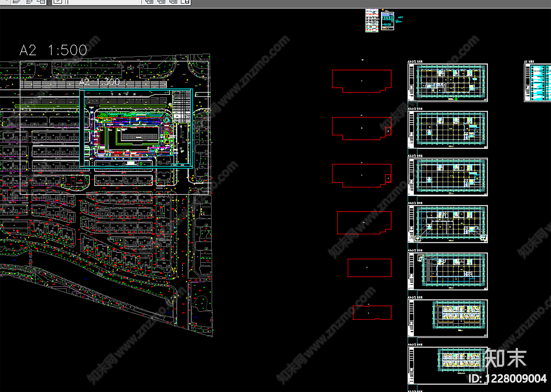Click the small white-bordered sheet beside the legend table

click(x=387, y=21)
